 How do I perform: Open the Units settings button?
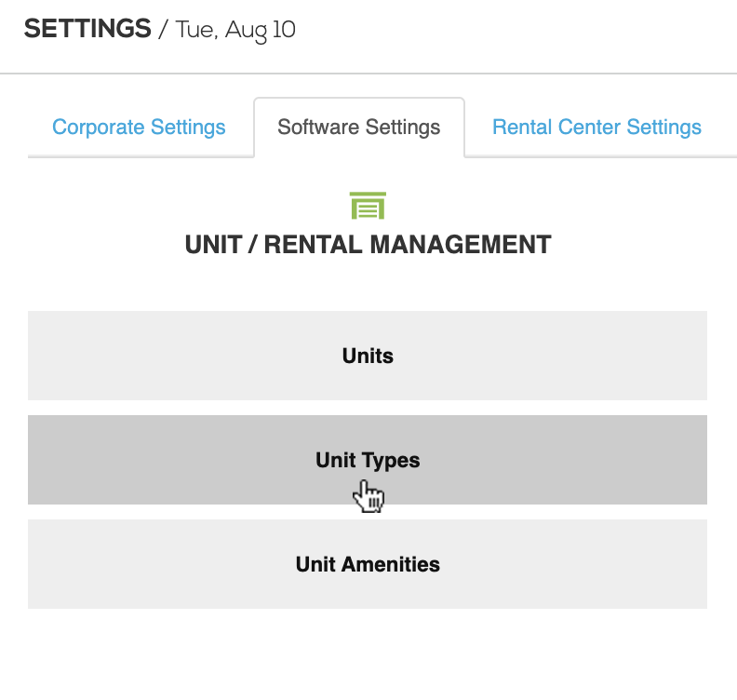(x=368, y=356)
